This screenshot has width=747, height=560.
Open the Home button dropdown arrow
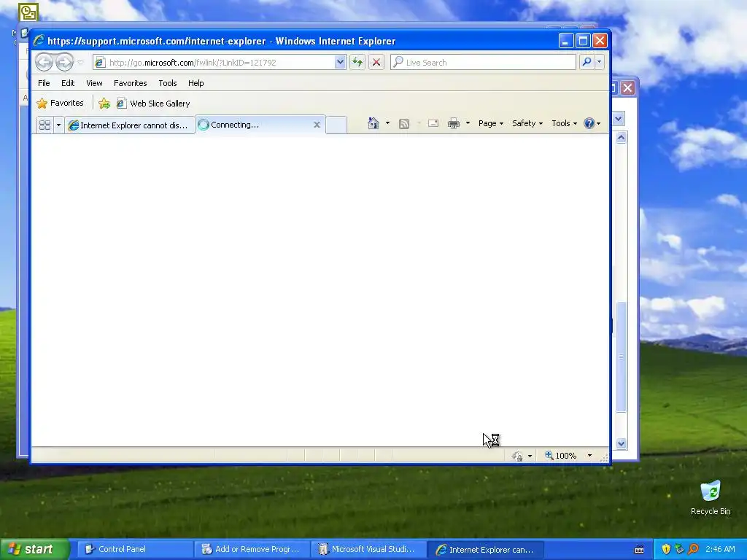coord(387,123)
